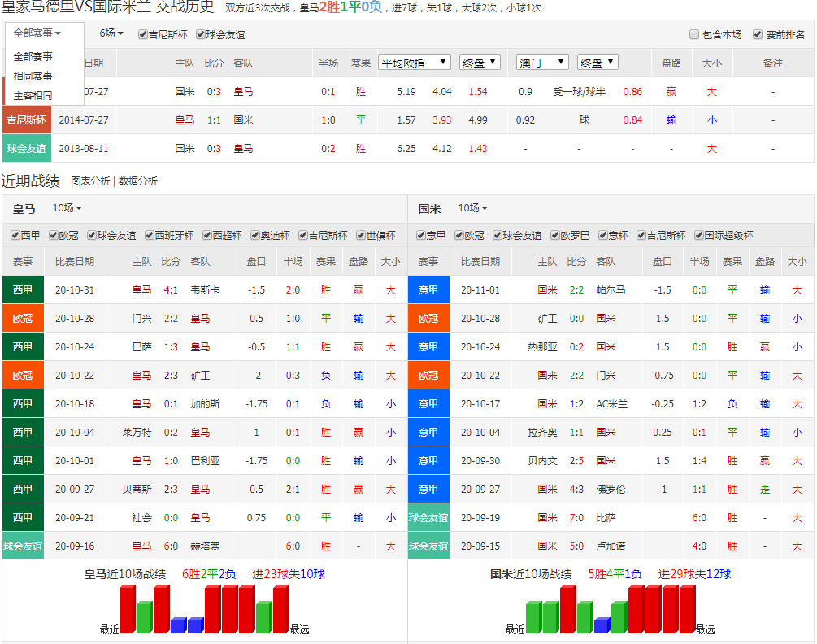Click 盘路 header in top history table

pos(671,63)
